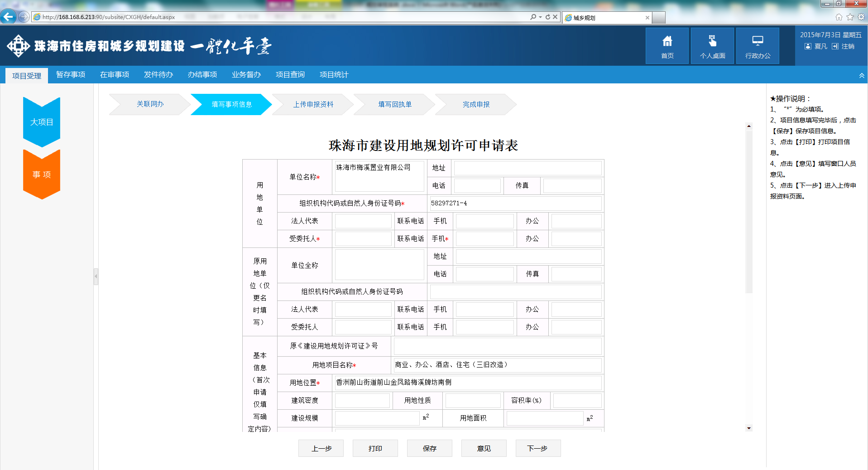Open the 项目统计 menu
868x470 pixels.
coord(334,75)
